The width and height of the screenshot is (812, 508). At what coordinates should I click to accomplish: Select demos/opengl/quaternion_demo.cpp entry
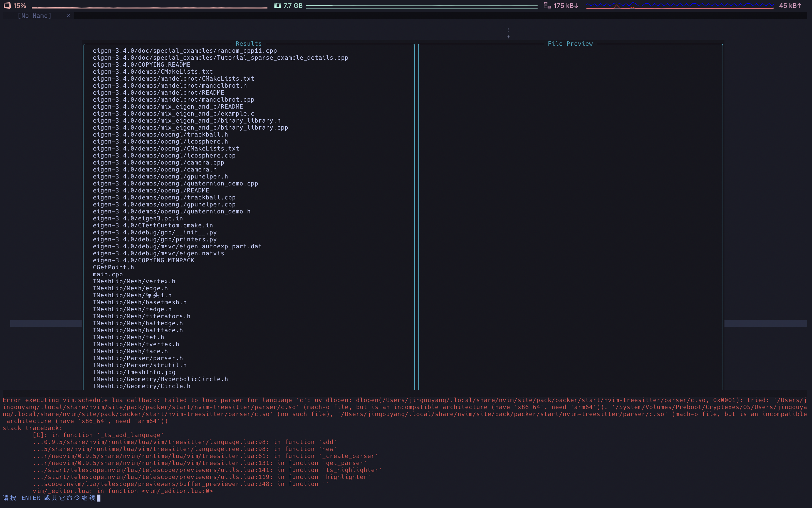(176, 183)
